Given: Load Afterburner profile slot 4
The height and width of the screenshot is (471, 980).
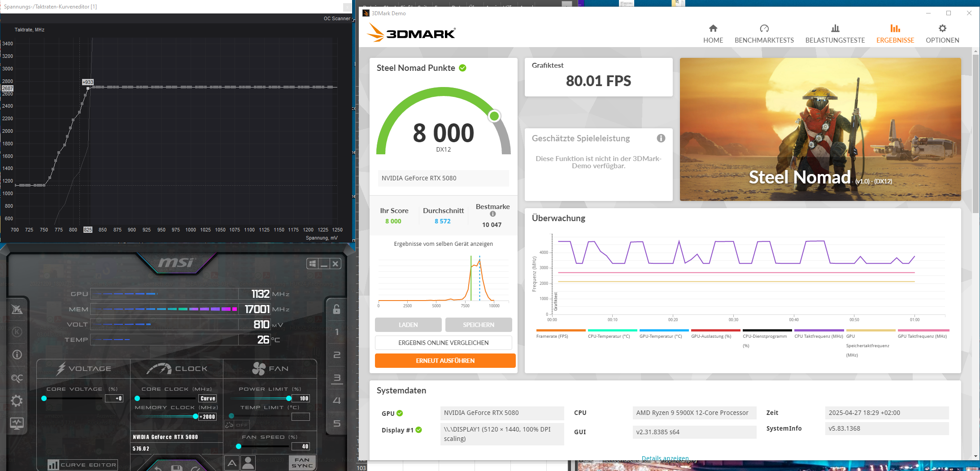Looking at the screenshot, I should [337, 401].
